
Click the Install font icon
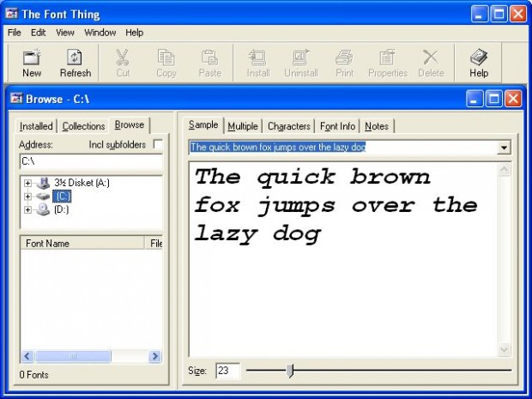pos(257,57)
